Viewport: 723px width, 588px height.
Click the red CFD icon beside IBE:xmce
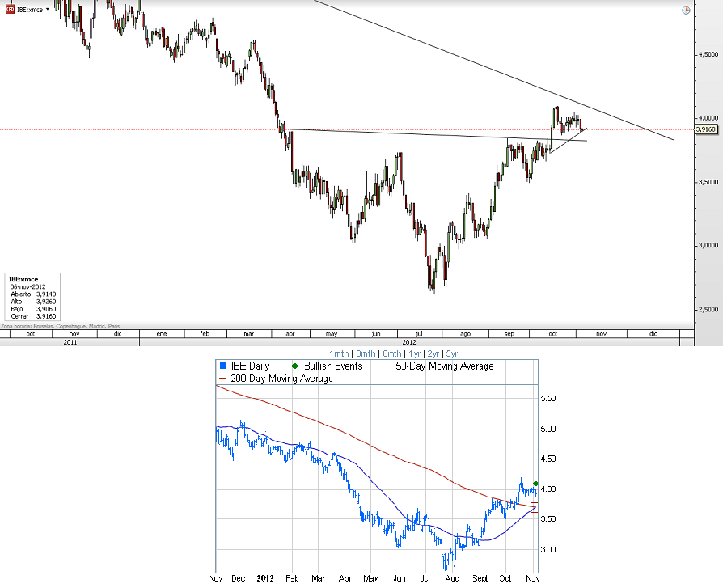click(10, 9)
